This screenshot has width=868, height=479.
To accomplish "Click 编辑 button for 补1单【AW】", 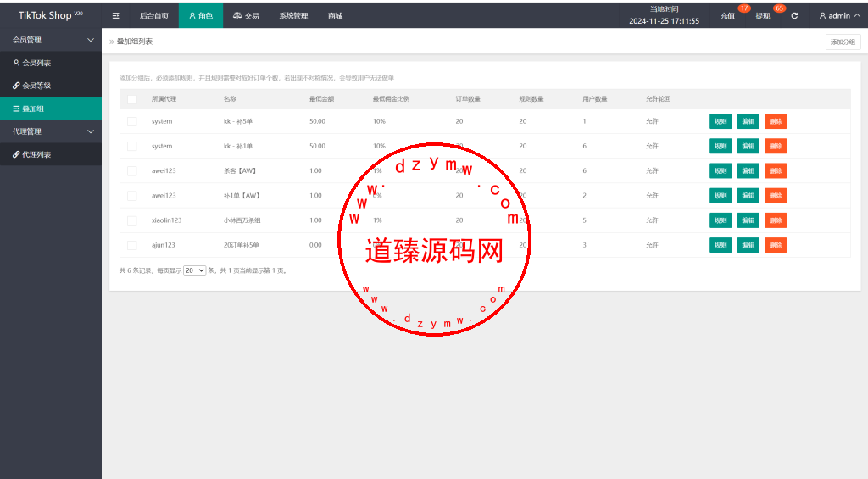I will (x=748, y=196).
